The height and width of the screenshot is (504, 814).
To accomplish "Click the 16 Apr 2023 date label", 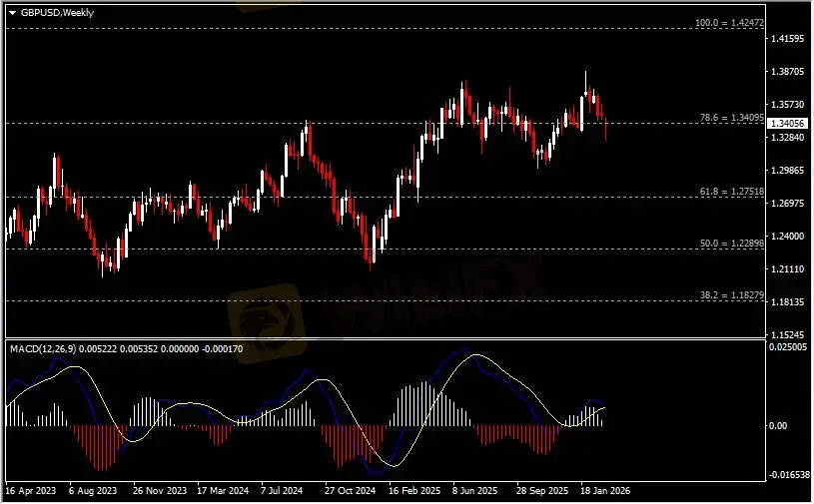I will [x=31, y=492].
